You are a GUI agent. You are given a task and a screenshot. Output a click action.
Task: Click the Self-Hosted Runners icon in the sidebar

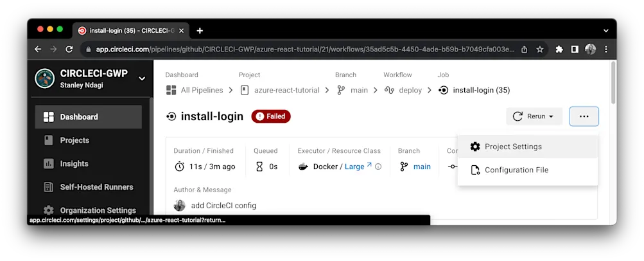click(x=48, y=187)
